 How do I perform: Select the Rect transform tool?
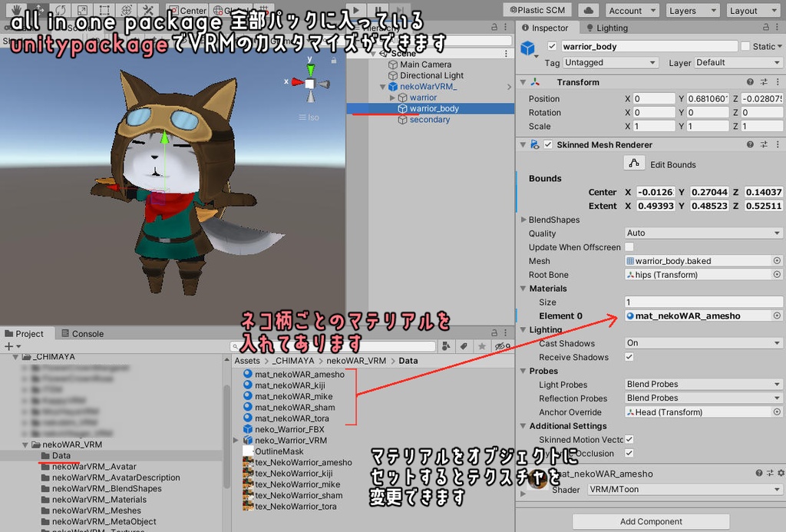click(x=105, y=10)
